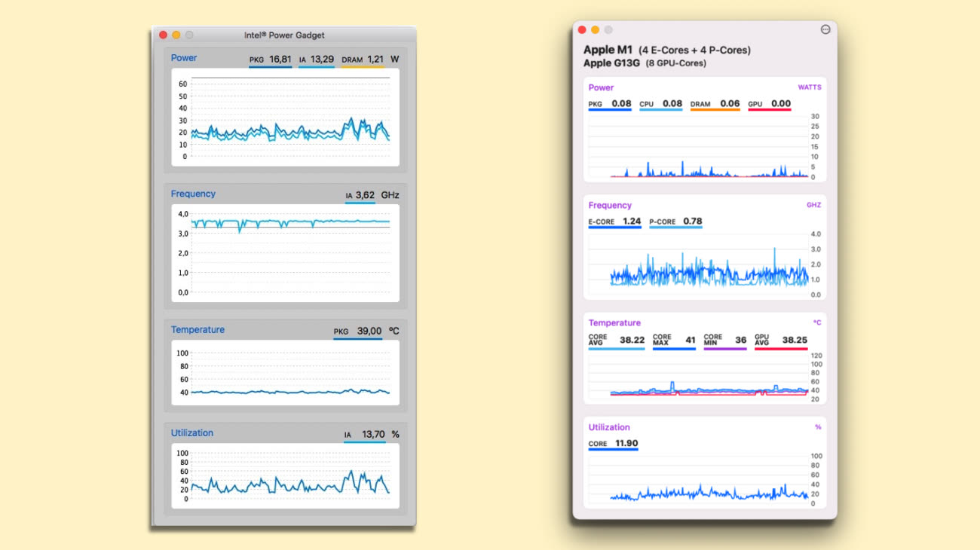Select the Utilization heading in Intel Power Gadget

(192, 433)
